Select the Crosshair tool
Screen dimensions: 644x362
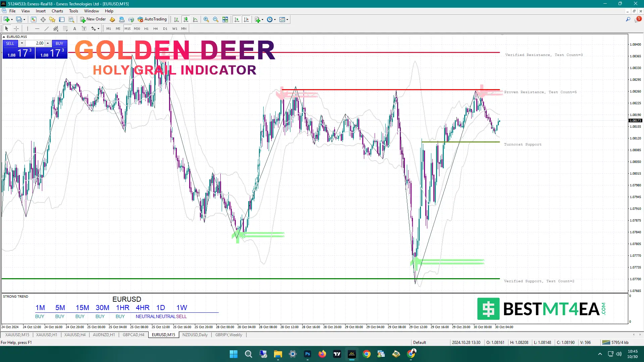[x=16, y=28]
